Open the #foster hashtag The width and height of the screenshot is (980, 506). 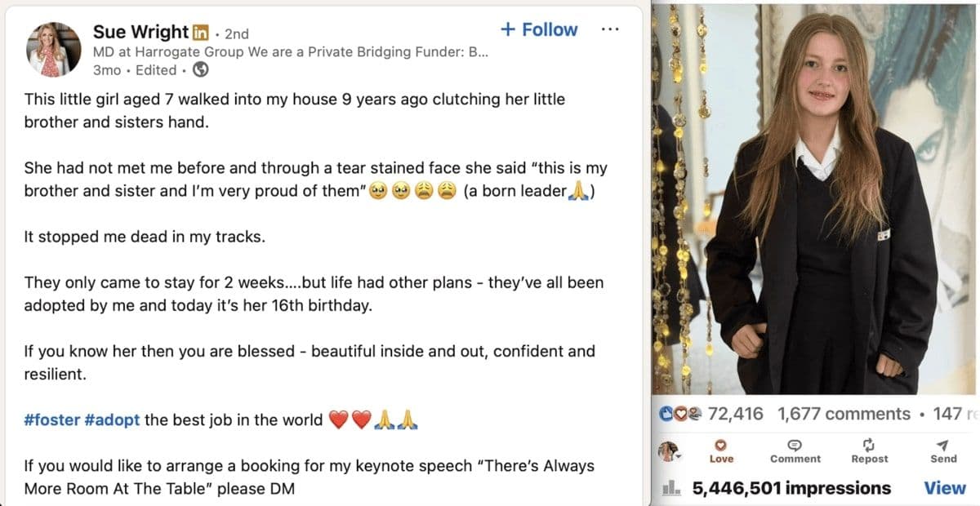(x=52, y=420)
